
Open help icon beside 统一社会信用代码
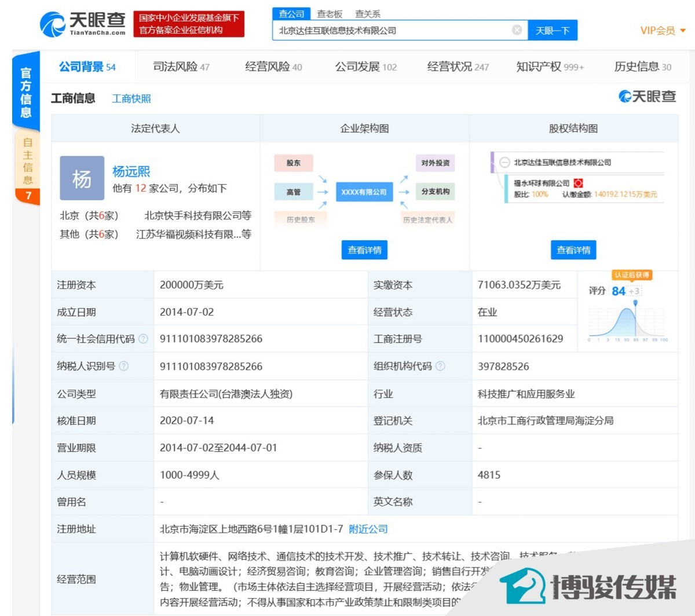pyautogui.click(x=143, y=339)
